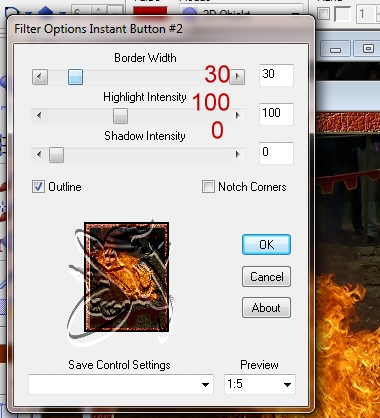
Task: Click the Shadow Intensity slider thumb
Action: pos(56,155)
